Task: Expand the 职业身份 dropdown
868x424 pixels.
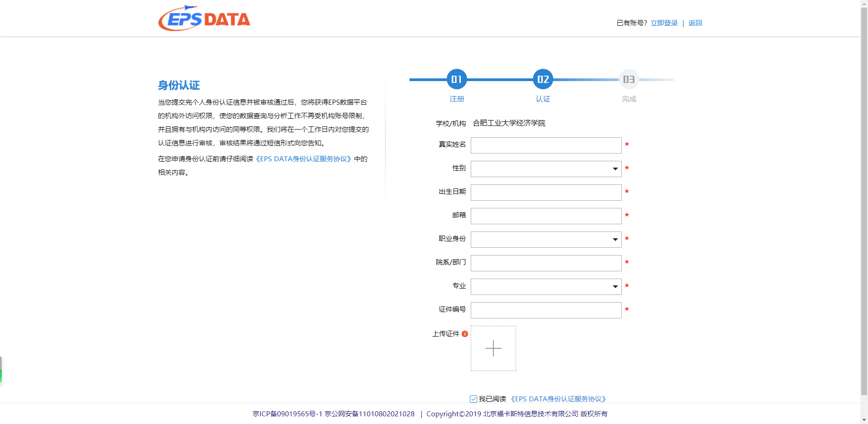Action: tap(546, 240)
